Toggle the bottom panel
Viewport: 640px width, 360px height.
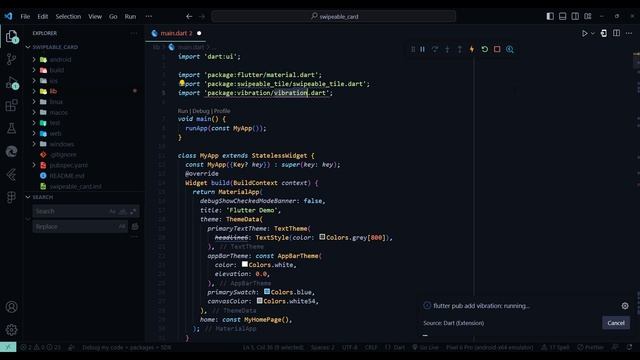point(562,16)
